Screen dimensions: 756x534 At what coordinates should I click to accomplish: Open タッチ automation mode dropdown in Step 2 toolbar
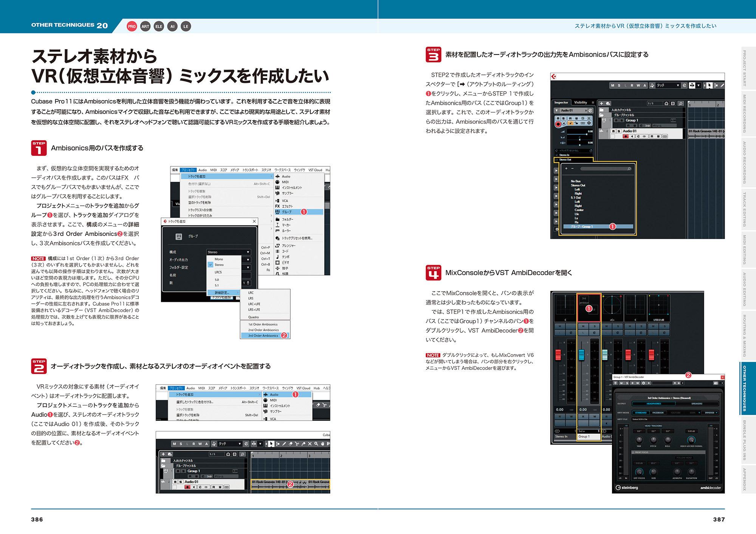click(x=230, y=444)
